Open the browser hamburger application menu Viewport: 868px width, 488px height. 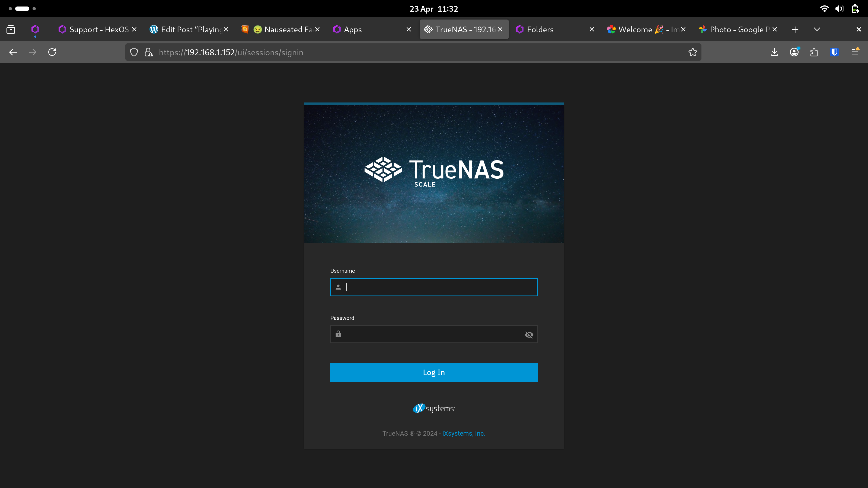[x=855, y=52]
